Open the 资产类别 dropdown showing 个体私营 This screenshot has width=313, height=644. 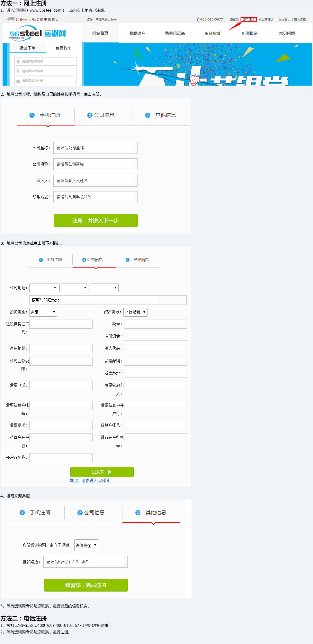[136, 312]
